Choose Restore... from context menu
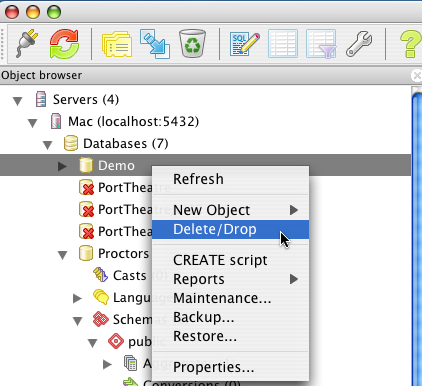 pos(230,336)
